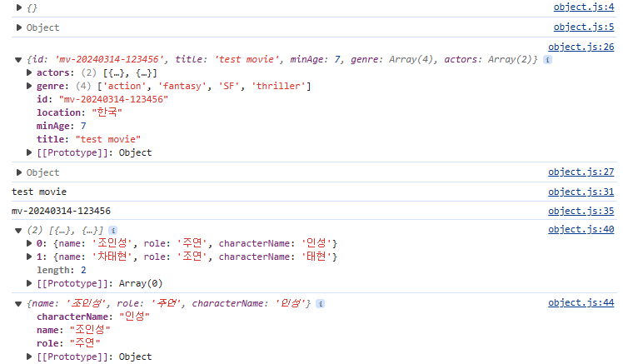Viewport: 623px width, 364px height.
Task: Expand the actors: (2) array property
Action: 29,72
